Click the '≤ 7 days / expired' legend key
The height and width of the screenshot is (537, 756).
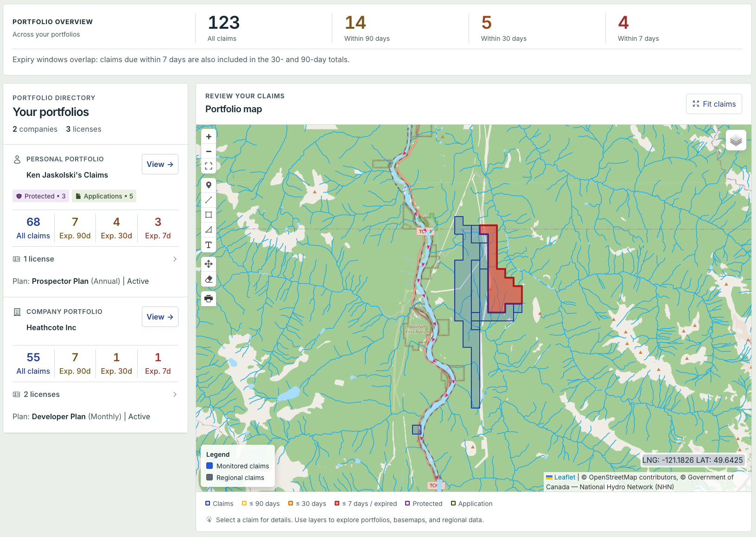366,504
